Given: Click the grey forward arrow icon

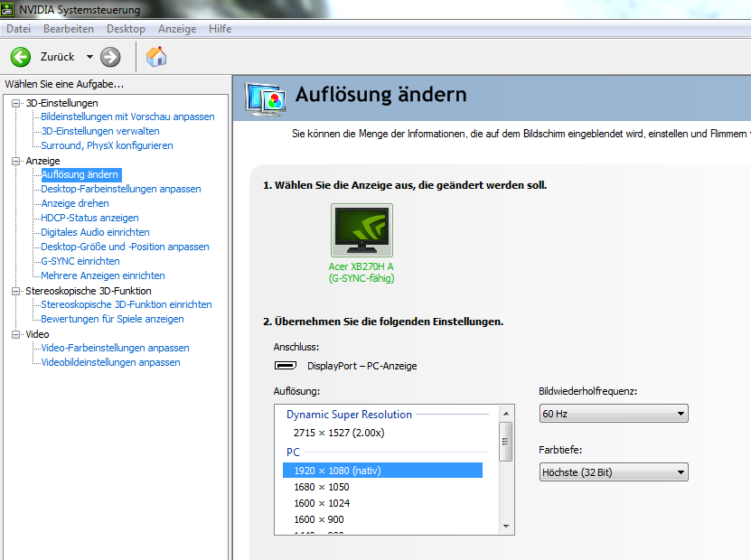Looking at the screenshot, I should coord(110,57).
